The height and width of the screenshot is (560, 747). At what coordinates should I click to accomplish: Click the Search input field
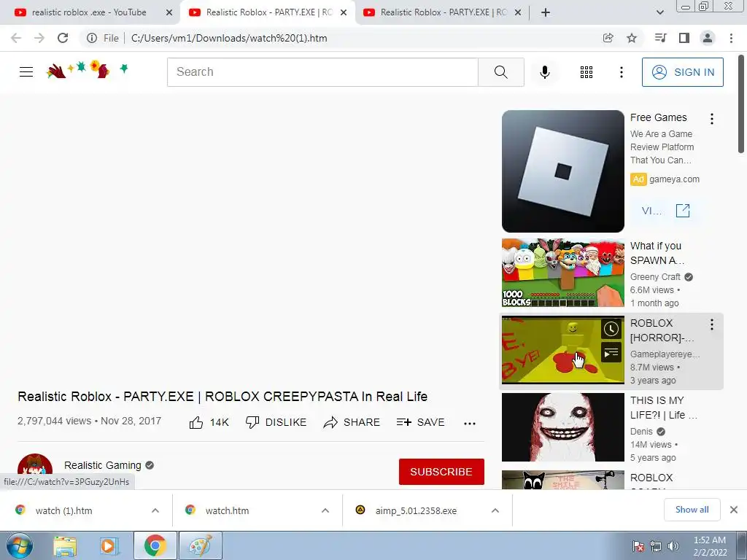(322, 72)
